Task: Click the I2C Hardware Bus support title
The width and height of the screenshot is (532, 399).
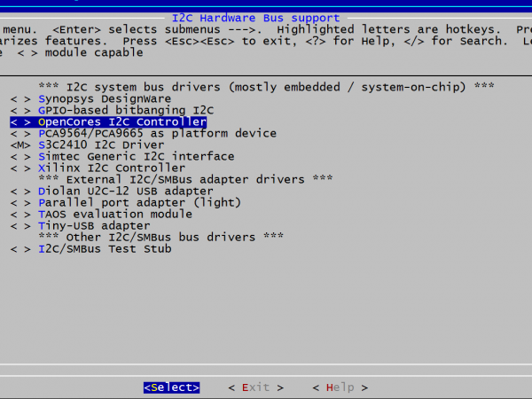Action: click(265, 18)
